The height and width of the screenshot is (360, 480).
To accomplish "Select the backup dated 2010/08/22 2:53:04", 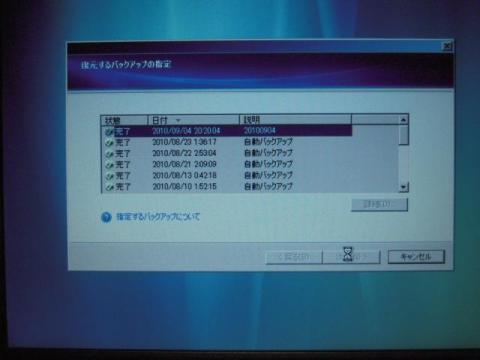I will click(227, 153).
